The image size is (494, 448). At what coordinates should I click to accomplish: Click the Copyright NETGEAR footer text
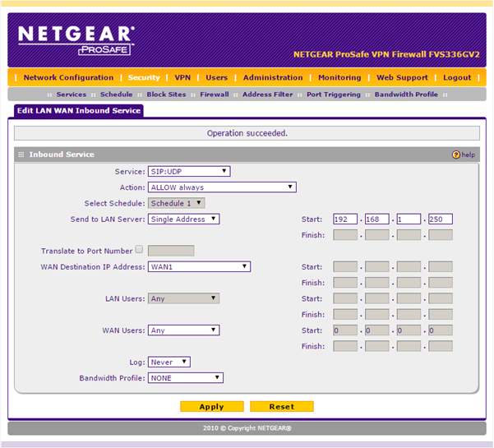tap(247, 428)
